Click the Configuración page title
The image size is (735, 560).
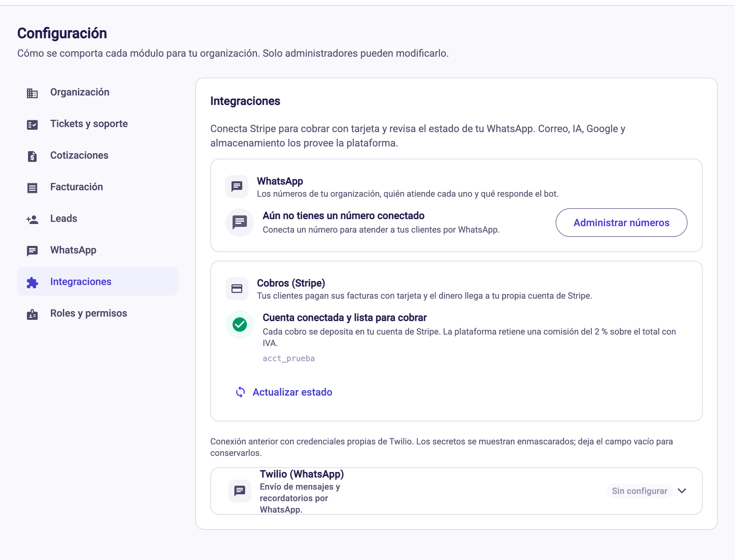(62, 33)
